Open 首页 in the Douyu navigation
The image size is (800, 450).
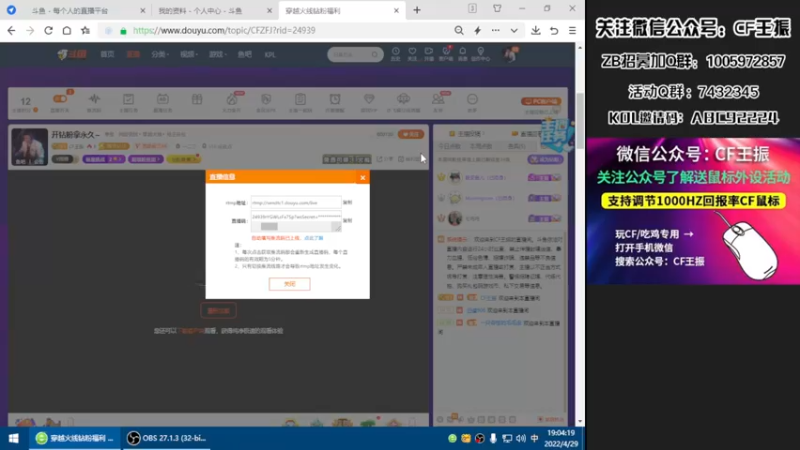click(107, 54)
